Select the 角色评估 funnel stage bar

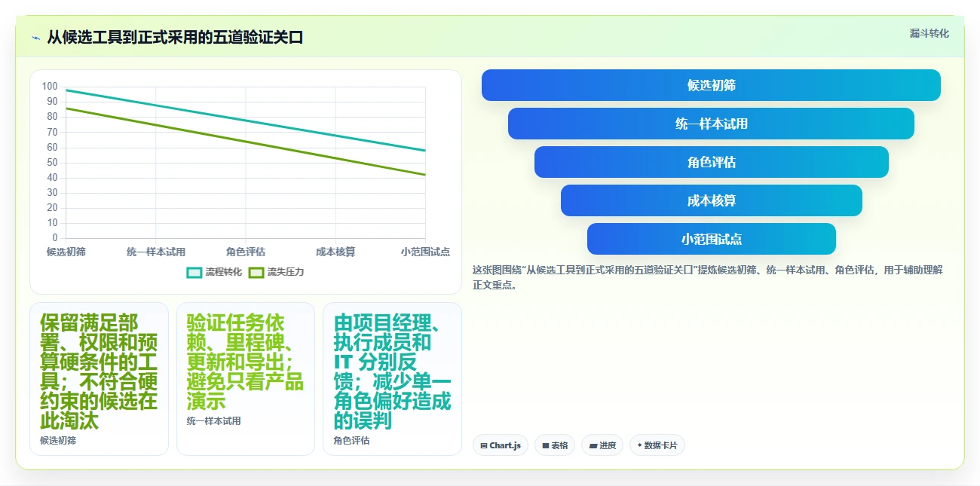(711, 162)
